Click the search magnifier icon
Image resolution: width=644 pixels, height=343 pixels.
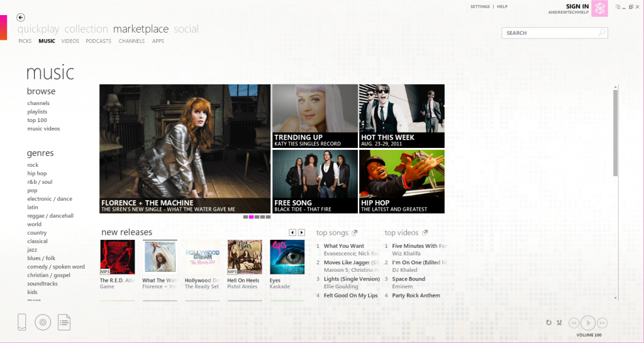tap(602, 33)
